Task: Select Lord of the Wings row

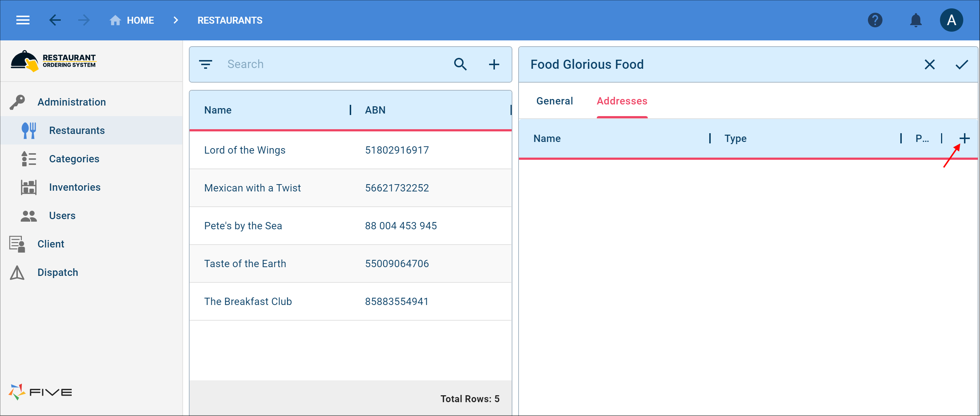Action: pyautogui.click(x=350, y=150)
